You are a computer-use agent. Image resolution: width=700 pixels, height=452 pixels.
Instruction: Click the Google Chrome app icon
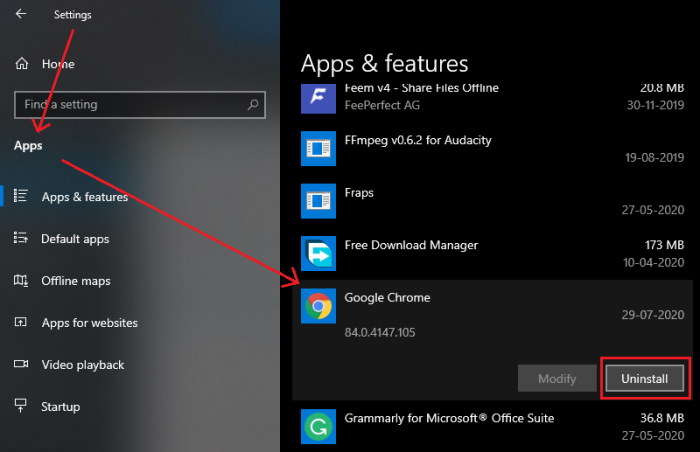click(318, 306)
